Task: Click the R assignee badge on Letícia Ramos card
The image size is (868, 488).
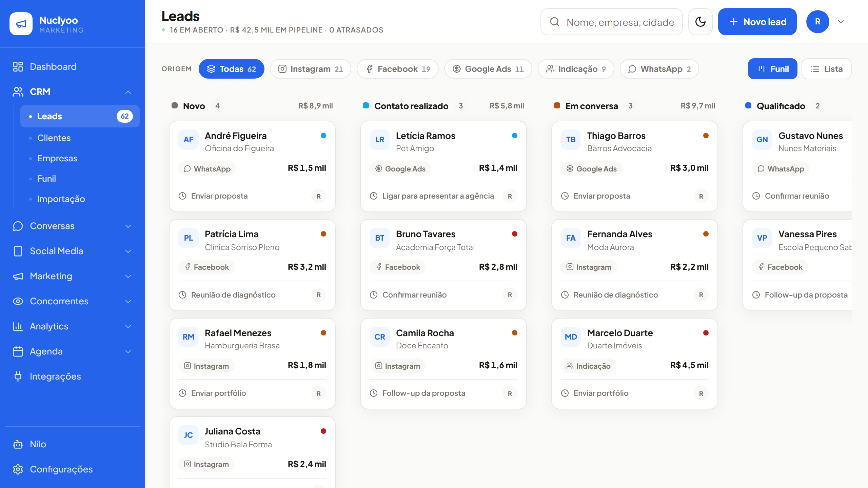Action: (510, 196)
